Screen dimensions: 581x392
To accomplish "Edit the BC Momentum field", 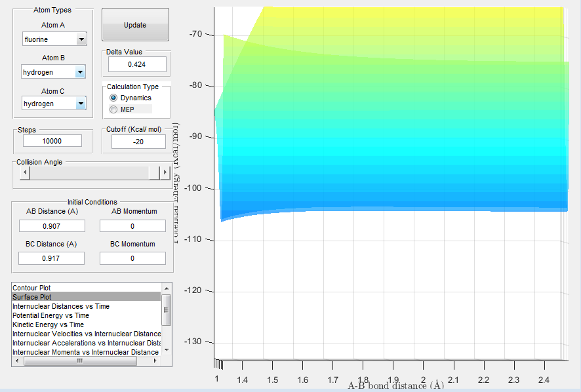I will (x=132, y=258).
